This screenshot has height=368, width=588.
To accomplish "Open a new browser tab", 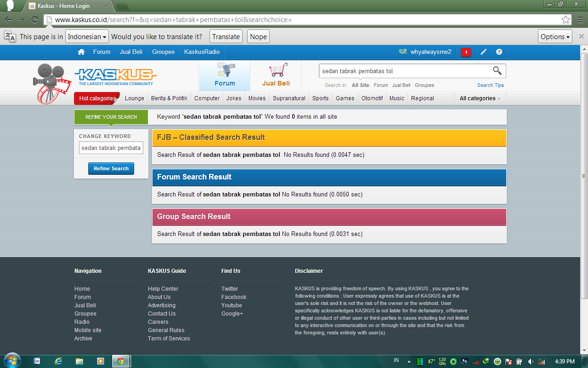I will (x=122, y=6).
